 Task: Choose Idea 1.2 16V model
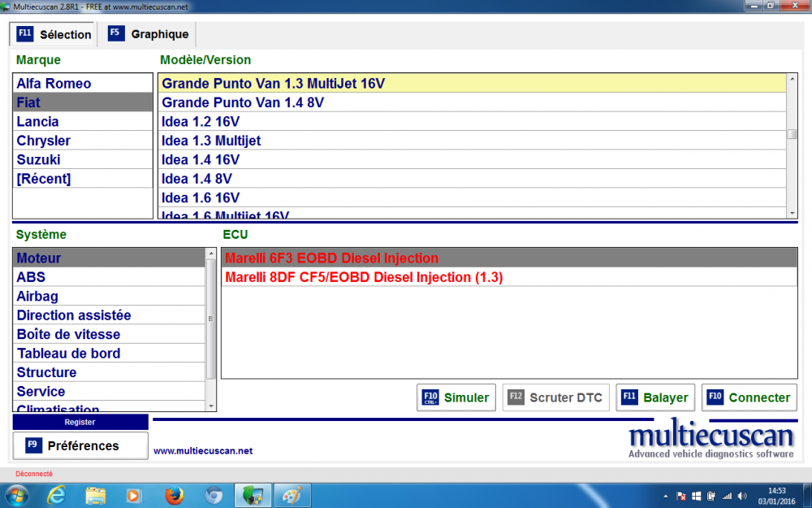(473, 121)
